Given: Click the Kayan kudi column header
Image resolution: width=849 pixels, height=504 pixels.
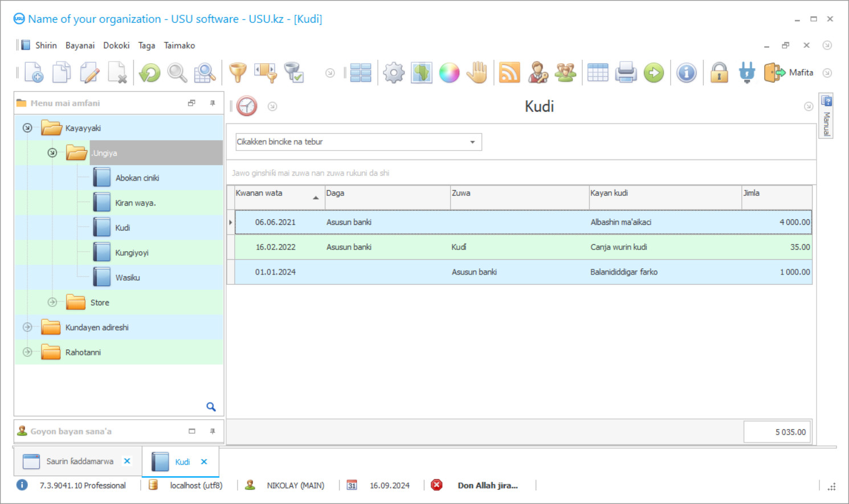Looking at the screenshot, I should coord(665,197).
